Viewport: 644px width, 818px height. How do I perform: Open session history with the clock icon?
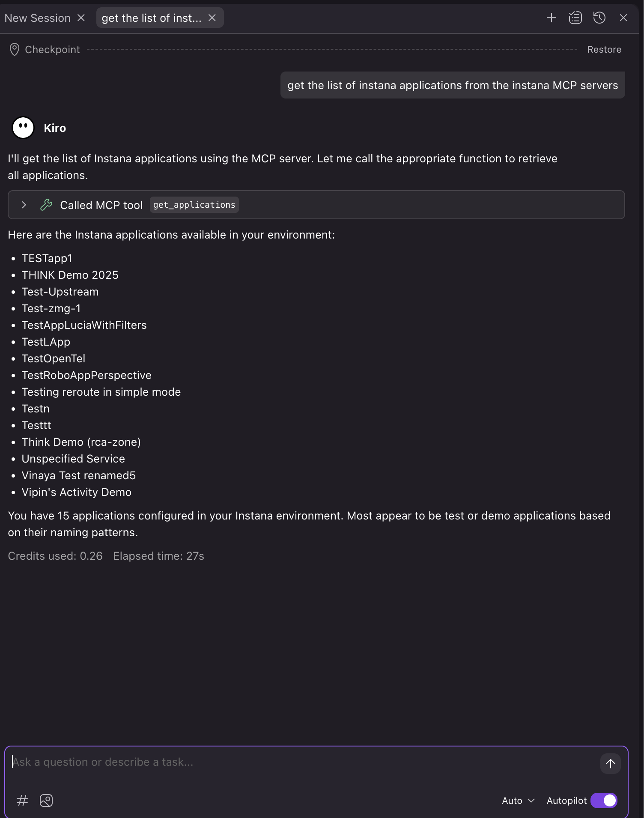pyautogui.click(x=599, y=18)
